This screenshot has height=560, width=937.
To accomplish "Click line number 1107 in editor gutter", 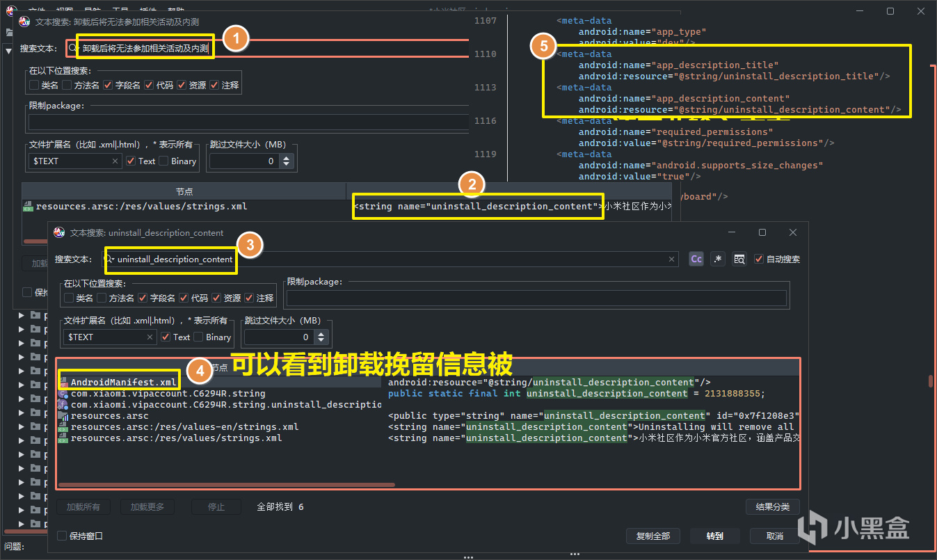I will pyautogui.click(x=485, y=21).
